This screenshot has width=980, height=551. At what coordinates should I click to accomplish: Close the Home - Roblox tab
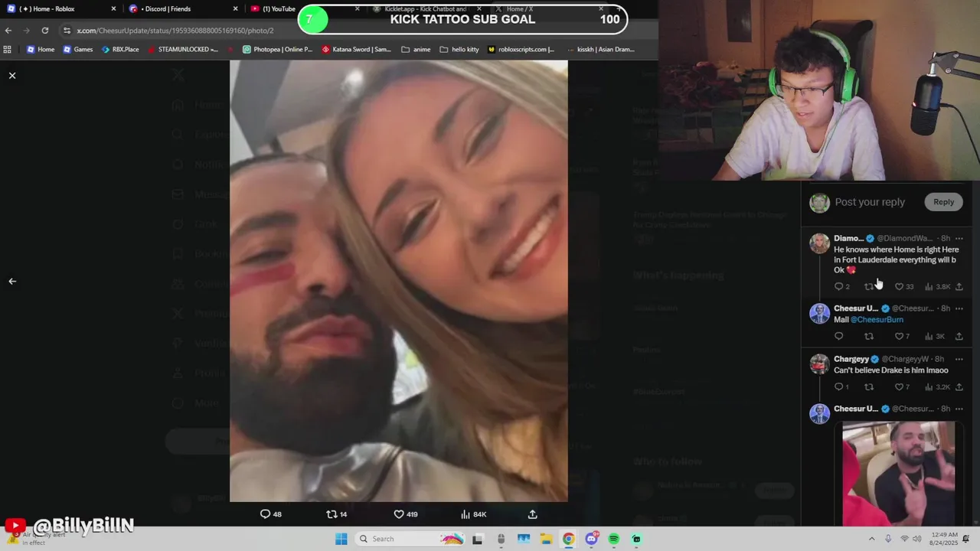coord(114,8)
